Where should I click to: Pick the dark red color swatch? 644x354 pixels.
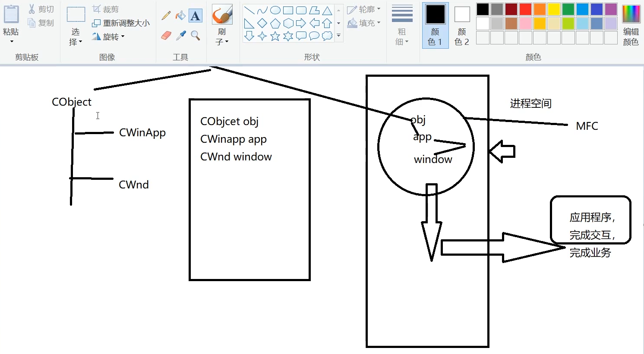point(511,9)
